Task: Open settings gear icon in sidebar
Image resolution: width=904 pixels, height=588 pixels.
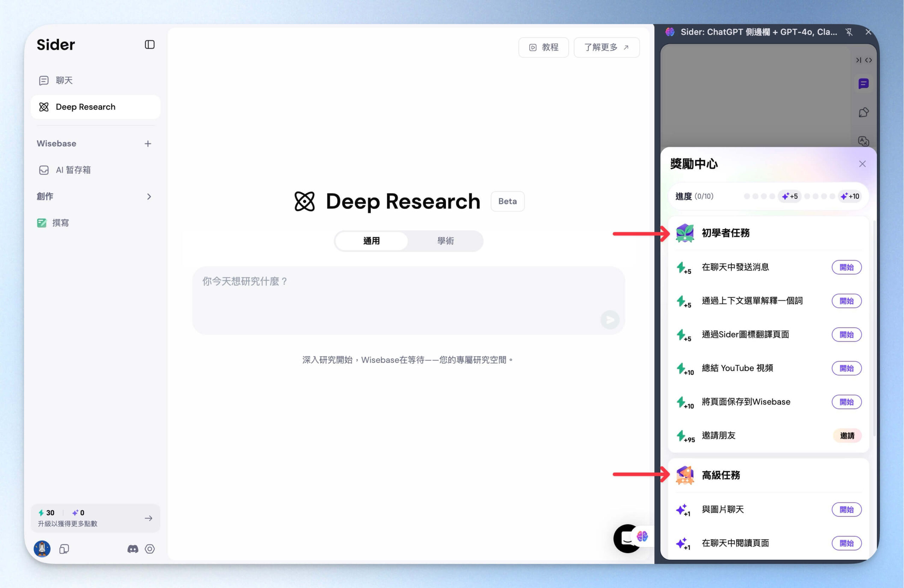Action: [150, 549]
